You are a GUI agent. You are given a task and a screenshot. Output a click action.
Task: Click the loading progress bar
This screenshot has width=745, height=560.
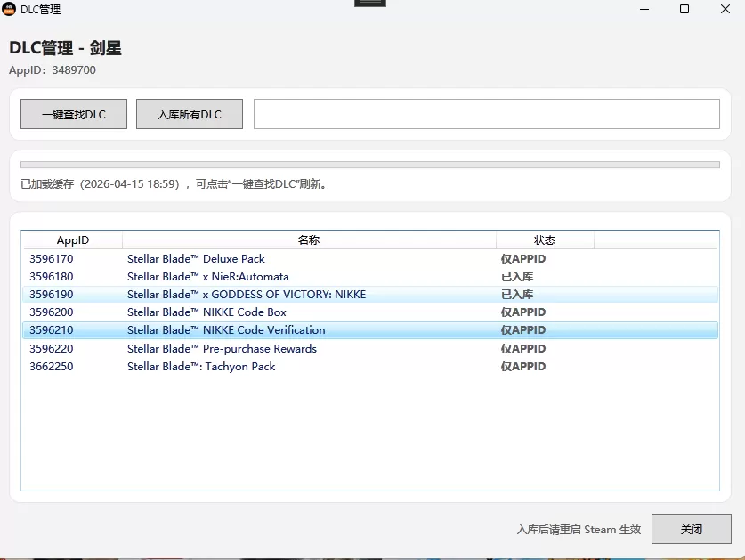click(x=369, y=165)
